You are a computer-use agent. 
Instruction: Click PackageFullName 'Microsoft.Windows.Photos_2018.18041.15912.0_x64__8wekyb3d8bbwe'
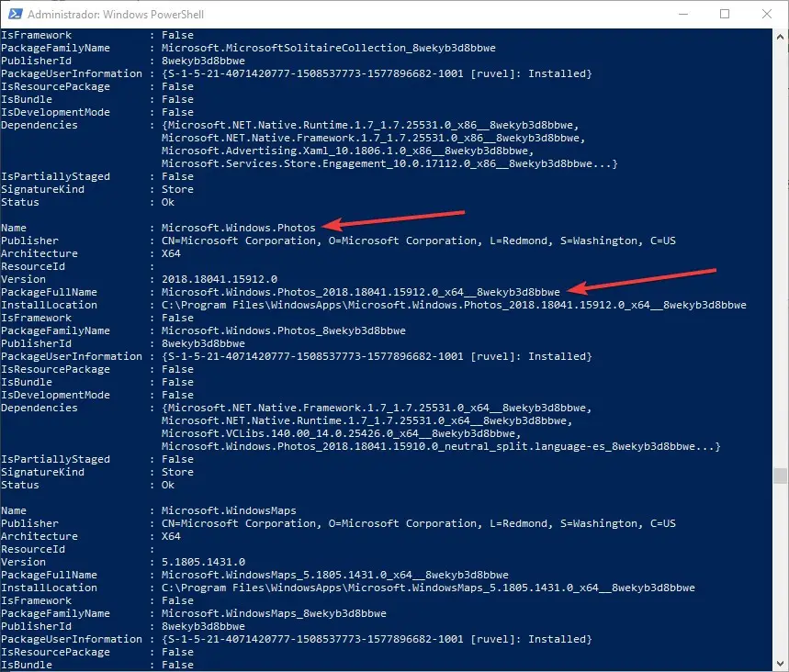pyautogui.click(x=360, y=292)
